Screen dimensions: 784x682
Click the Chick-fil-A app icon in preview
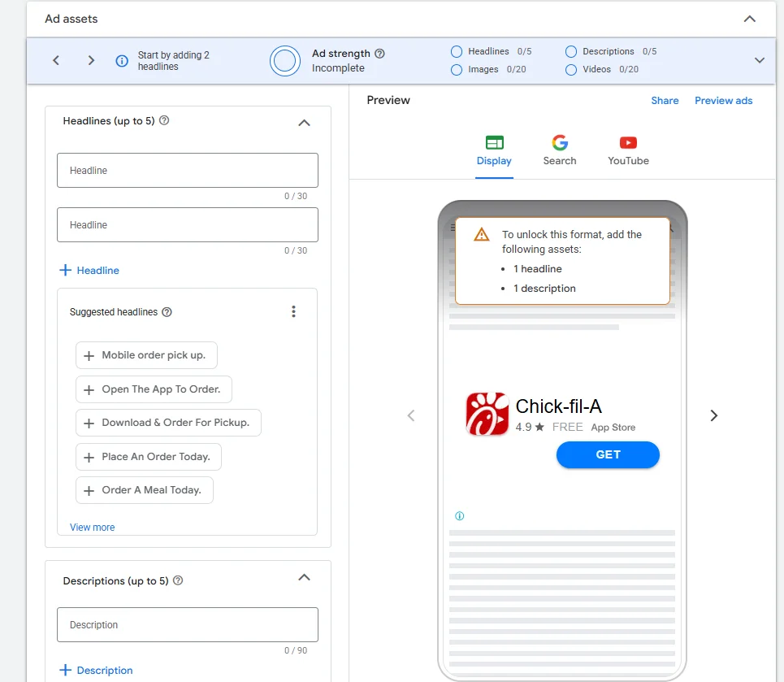coord(487,414)
